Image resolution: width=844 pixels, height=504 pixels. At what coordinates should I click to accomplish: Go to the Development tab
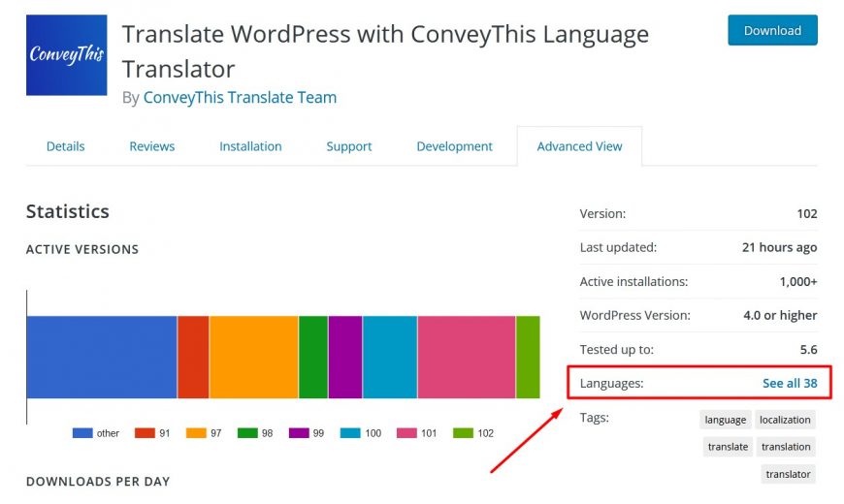click(x=454, y=146)
